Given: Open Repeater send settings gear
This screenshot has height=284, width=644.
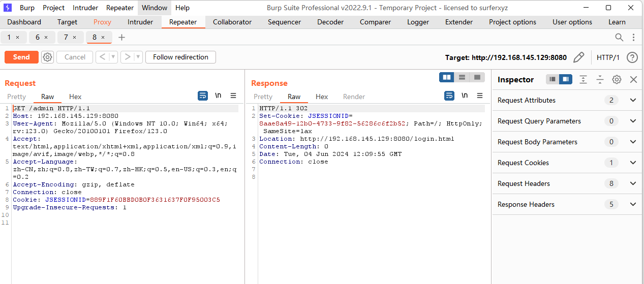Looking at the screenshot, I should point(47,57).
